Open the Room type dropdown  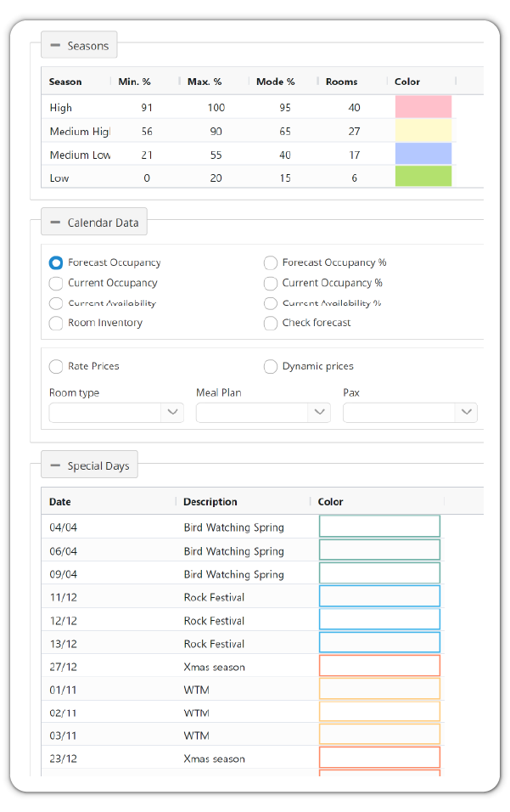pyautogui.click(x=116, y=413)
